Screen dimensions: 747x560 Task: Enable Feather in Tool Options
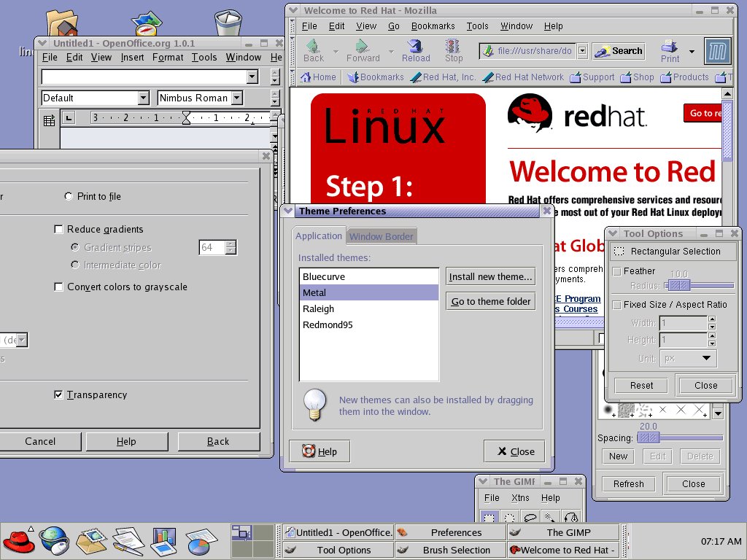coord(617,271)
